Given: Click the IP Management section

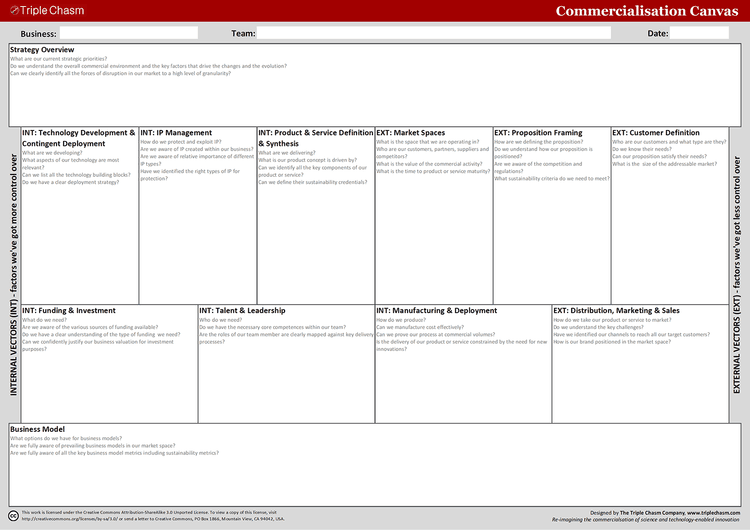Looking at the screenshot, I should click(197, 240).
